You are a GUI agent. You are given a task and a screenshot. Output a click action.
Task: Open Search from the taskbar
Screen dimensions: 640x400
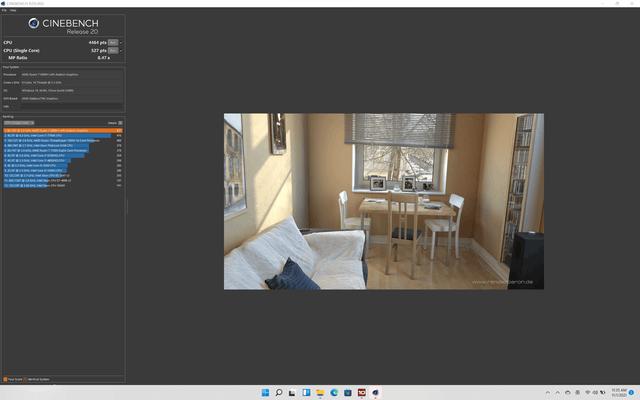click(x=279, y=393)
